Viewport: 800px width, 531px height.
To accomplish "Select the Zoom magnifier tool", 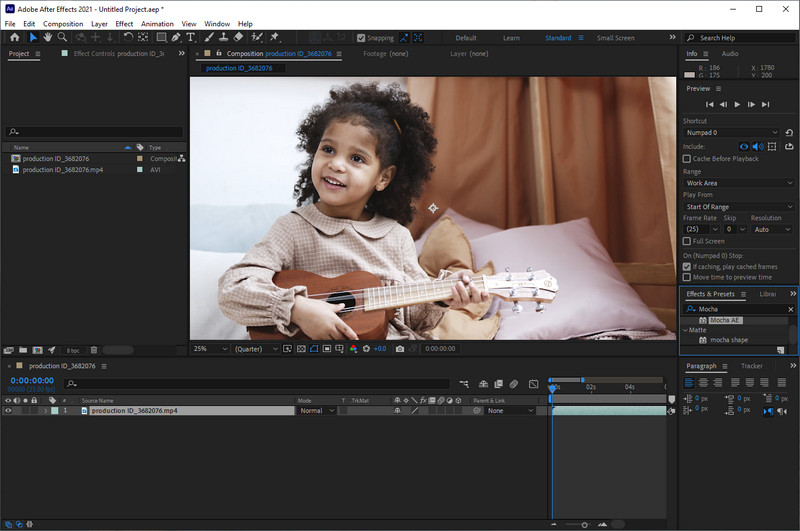I will point(63,38).
